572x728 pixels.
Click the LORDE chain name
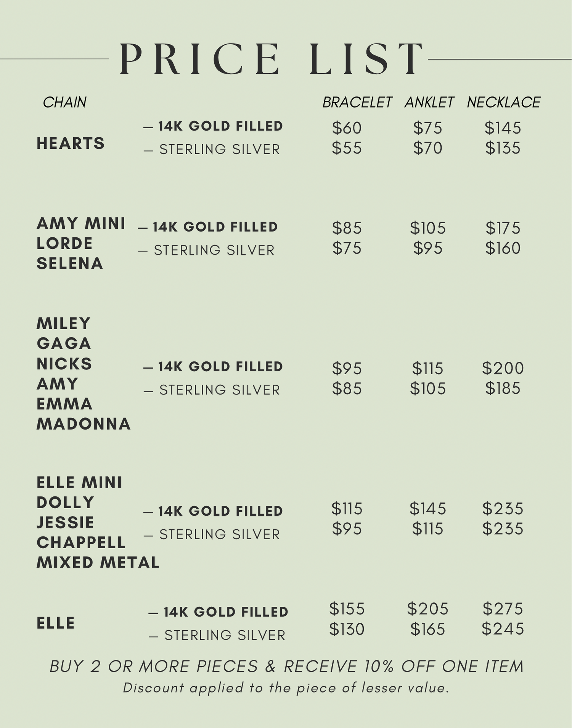pyautogui.click(x=65, y=243)
